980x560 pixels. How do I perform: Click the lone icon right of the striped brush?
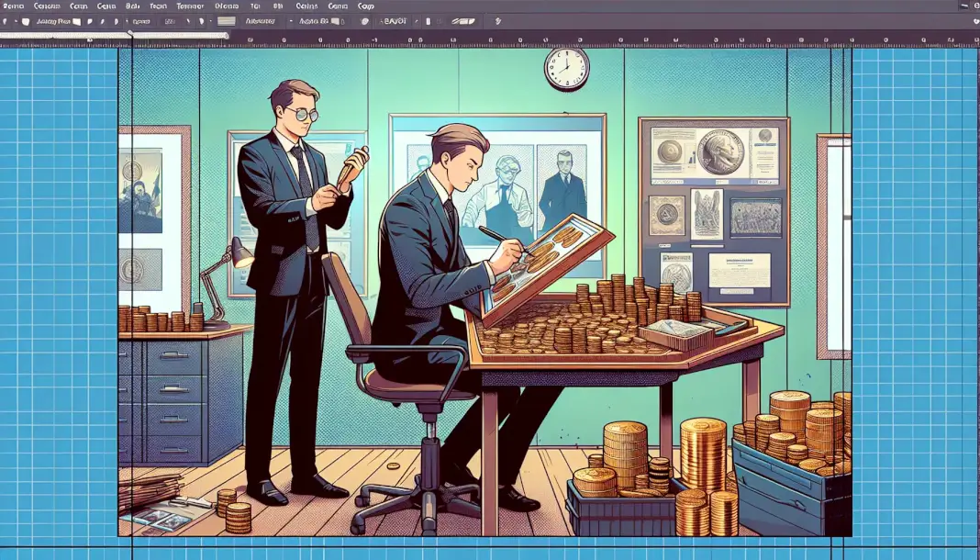point(498,21)
